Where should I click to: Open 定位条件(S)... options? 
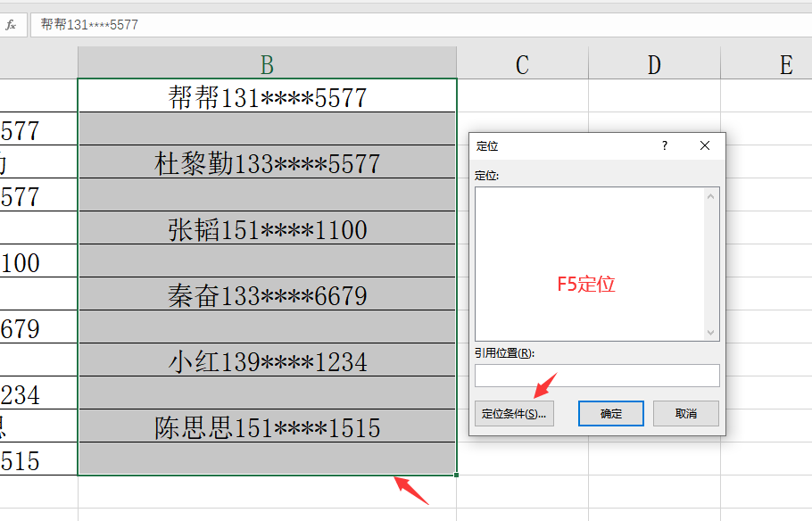point(514,413)
